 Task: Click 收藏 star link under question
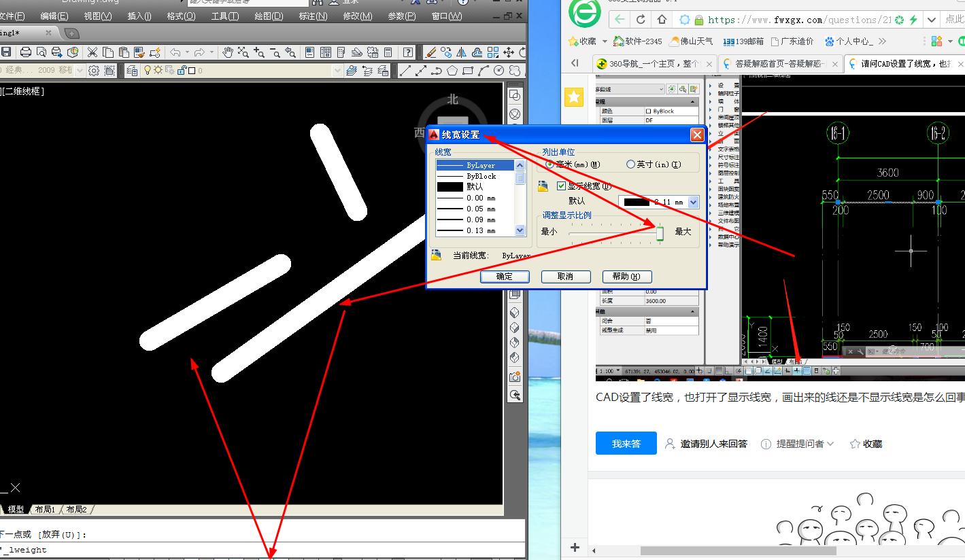[866, 444]
